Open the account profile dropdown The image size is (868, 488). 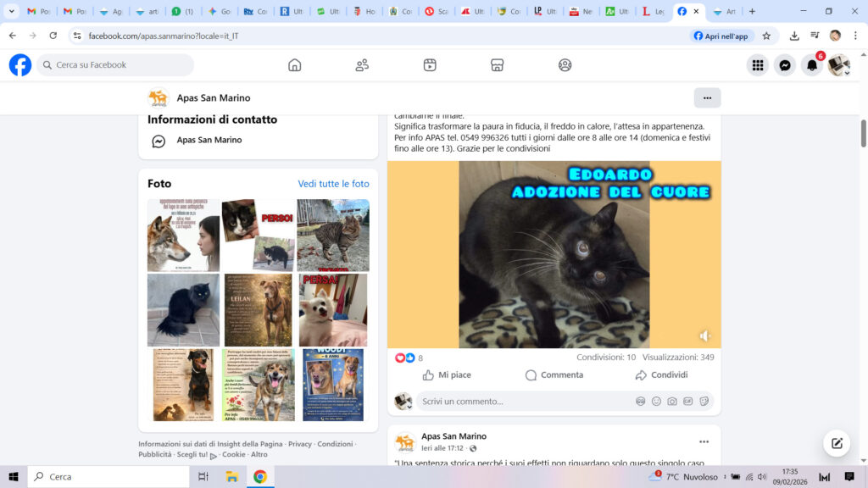(x=839, y=65)
